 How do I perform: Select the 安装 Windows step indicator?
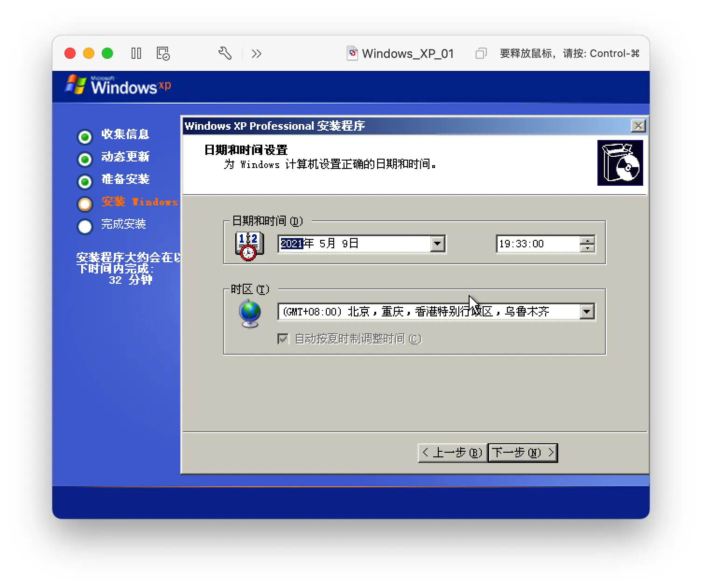tap(85, 204)
